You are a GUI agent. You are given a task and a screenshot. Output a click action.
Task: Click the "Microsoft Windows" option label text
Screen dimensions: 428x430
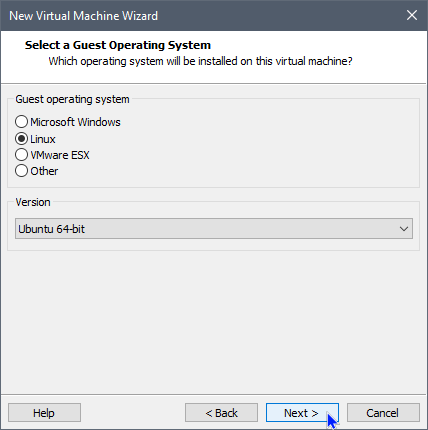click(x=75, y=122)
